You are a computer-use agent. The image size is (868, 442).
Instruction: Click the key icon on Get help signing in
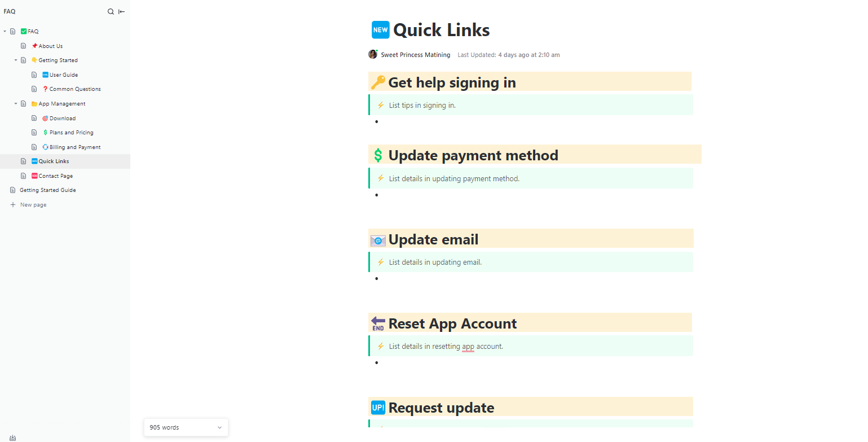pyautogui.click(x=379, y=82)
